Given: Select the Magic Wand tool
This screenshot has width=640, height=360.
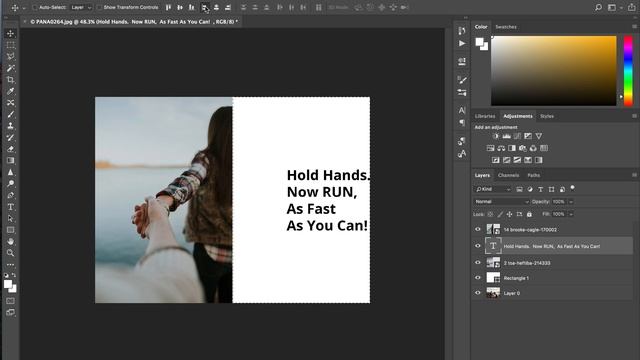Looking at the screenshot, I should [11, 68].
